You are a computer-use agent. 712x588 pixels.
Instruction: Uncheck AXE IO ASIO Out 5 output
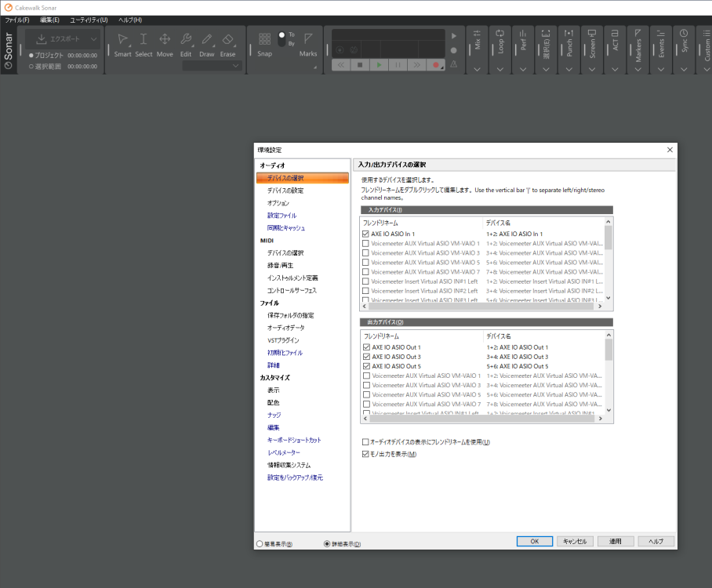[366, 366]
